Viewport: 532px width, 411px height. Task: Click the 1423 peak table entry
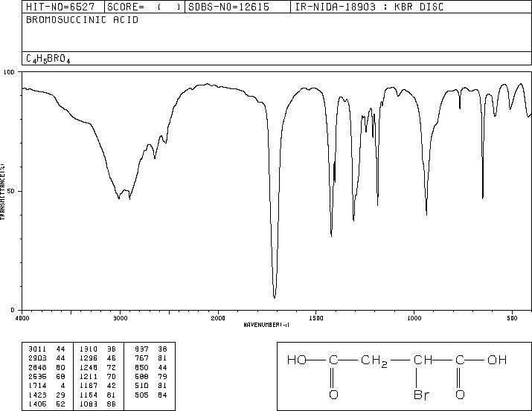click(x=47, y=395)
